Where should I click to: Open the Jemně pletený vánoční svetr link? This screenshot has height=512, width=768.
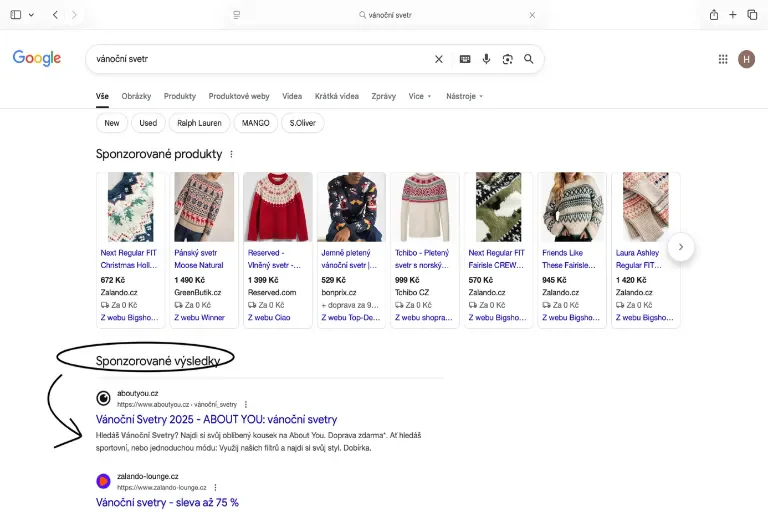pos(349,259)
